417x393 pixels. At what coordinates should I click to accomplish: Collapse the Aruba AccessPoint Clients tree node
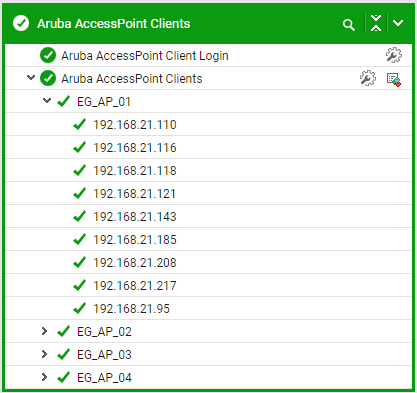(x=31, y=78)
